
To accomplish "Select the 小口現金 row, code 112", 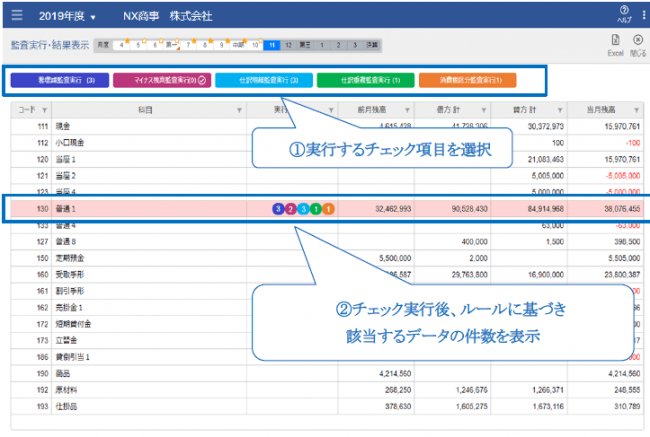I will [327, 143].
